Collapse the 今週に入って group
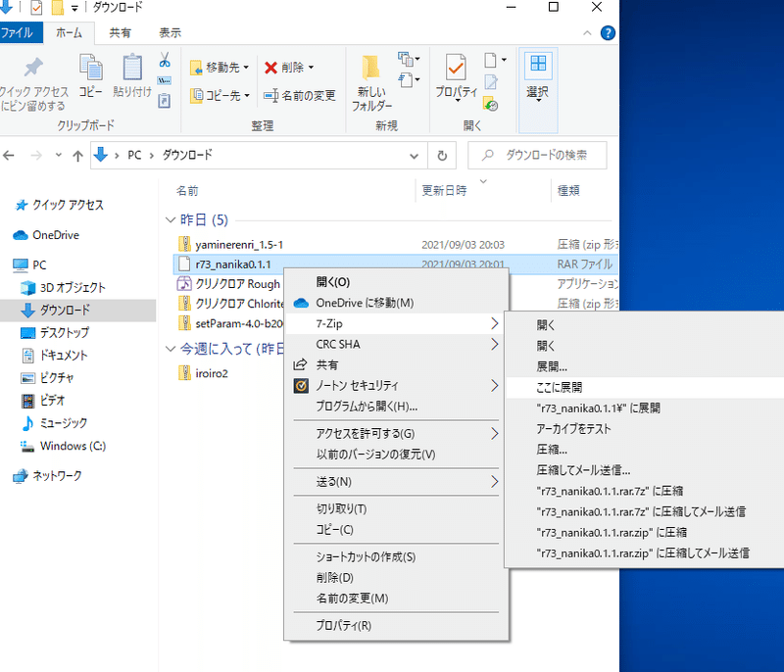The height and width of the screenshot is (672, 784). point(171,349)
